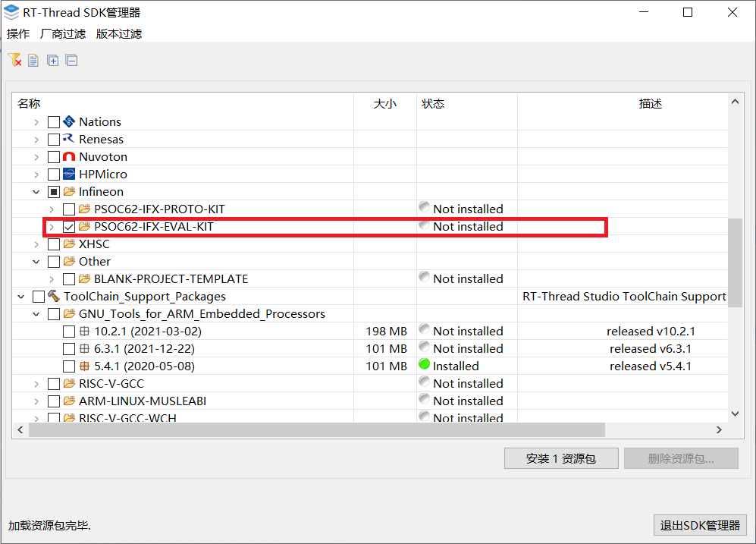The height and width of the screenshot is (544, 756).
Task: Click the document page toolbar icon
Action: click(33, 60)
